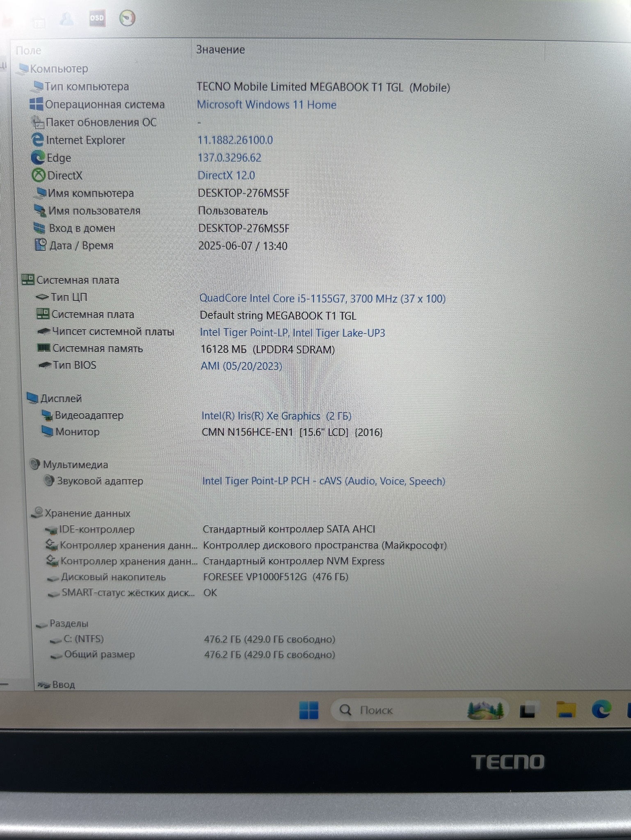The width and height of the screenshot is (631, 840).
Task: Select the Default string MEGABOOK T1 TGL value
Action: click(278, 315)
